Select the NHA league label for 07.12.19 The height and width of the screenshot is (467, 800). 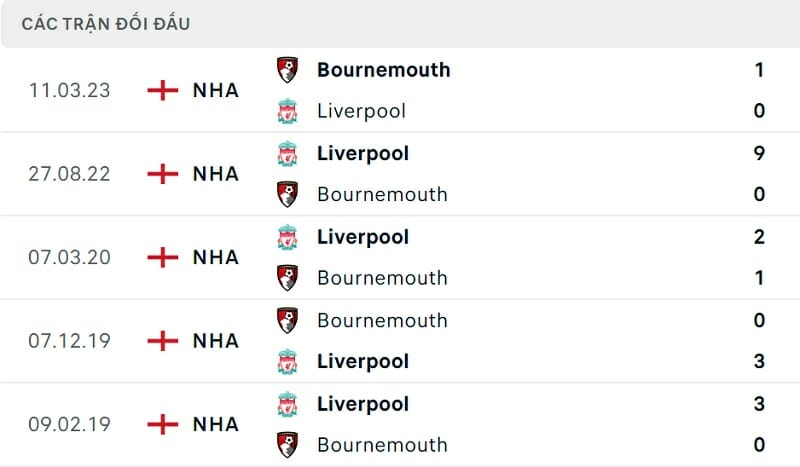tap(216, 341)
